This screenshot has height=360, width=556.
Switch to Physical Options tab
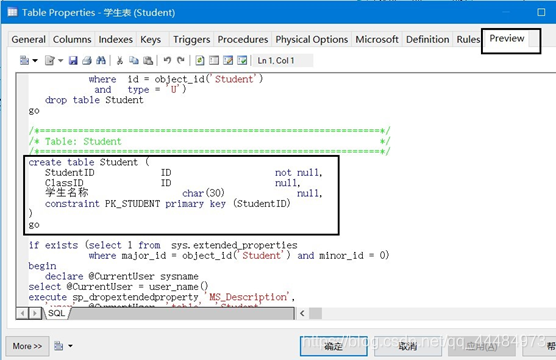tap(312, 39)
